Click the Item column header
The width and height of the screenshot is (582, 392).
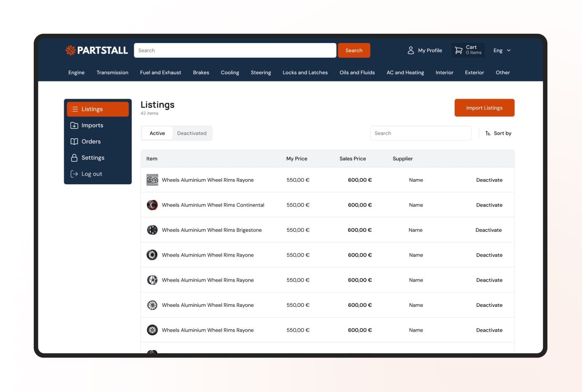(x=152, y=159)
